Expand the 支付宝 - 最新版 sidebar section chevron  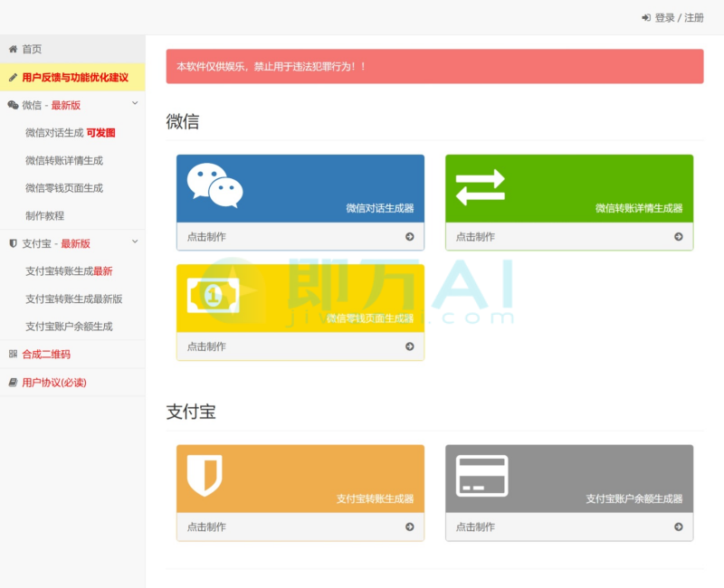[x=136, y=242]
